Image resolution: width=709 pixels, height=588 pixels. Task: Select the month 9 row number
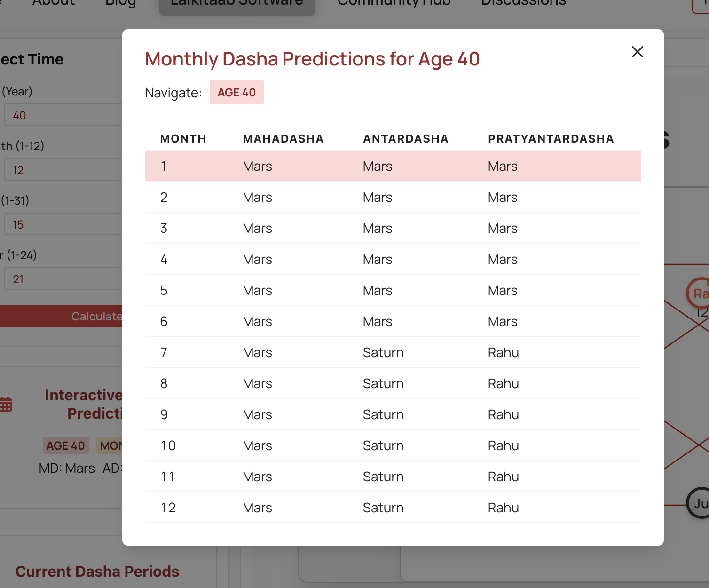tap(164, 414)
